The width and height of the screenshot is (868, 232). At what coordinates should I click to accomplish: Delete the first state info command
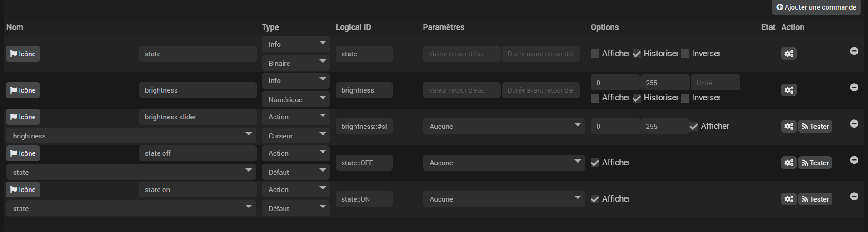click(x=854, y=51)
